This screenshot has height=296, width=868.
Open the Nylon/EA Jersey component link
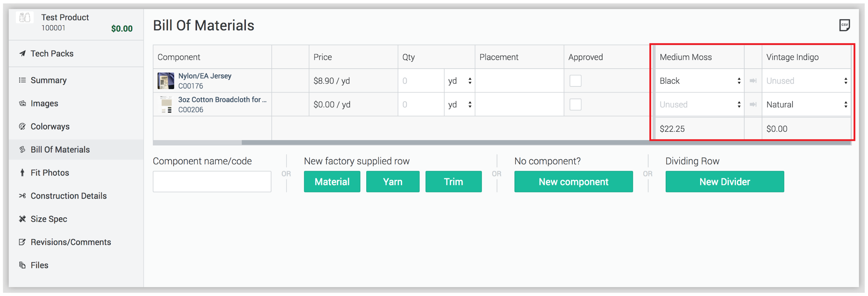click(205, 76)
